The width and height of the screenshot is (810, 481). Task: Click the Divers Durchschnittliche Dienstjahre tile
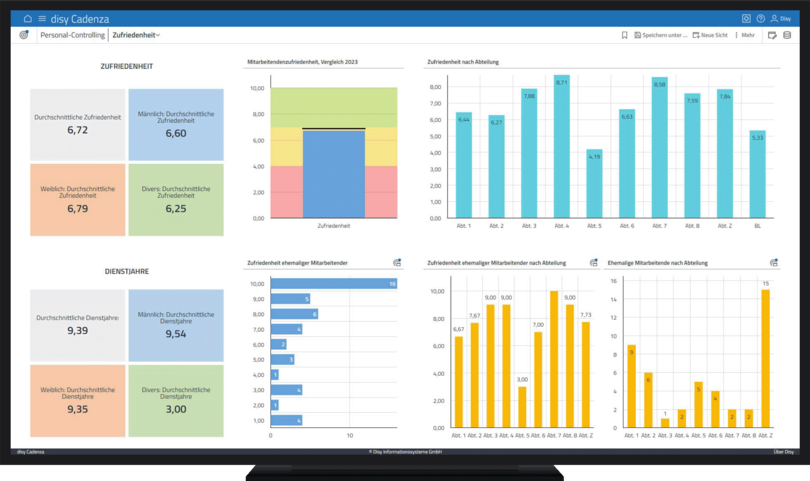[176, 399]
